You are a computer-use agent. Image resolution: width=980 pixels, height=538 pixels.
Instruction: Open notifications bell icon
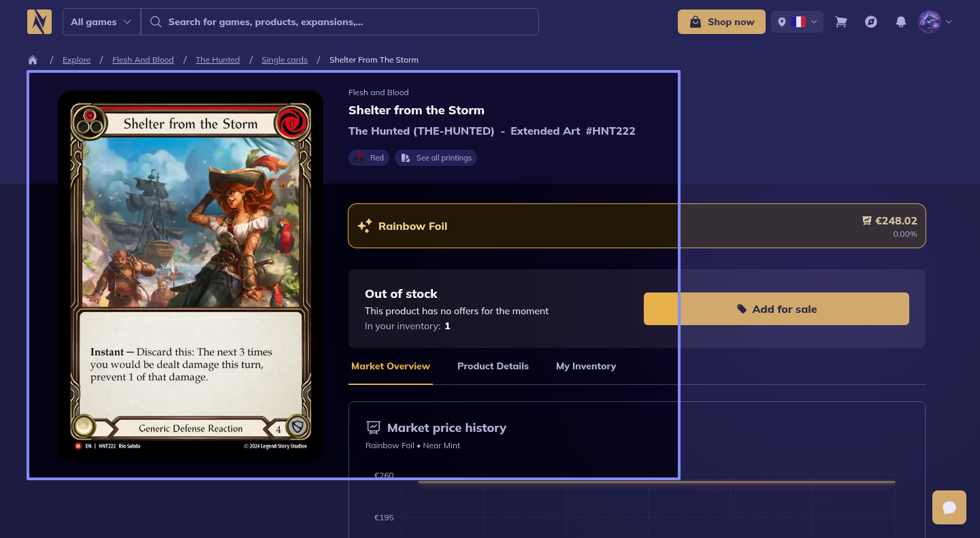[x=901, y=22]
